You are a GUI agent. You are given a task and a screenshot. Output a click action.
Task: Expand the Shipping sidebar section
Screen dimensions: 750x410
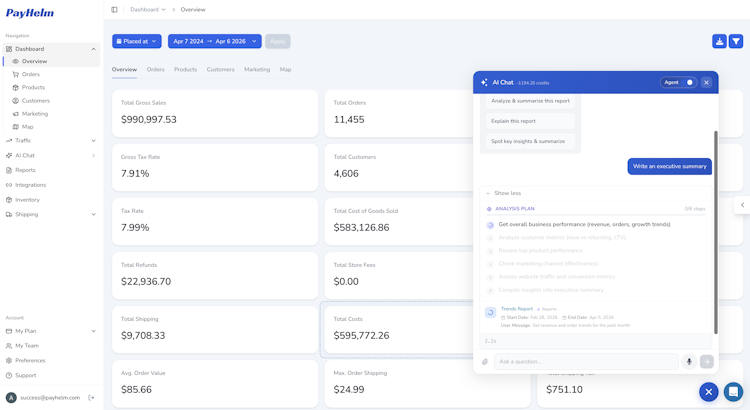[x=93, y=214]
